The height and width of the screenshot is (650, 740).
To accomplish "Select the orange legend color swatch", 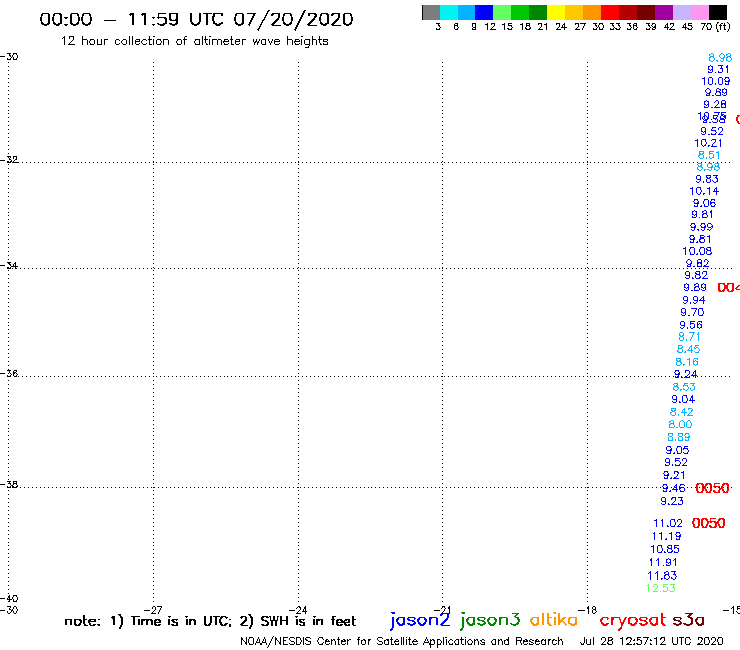I will (592, 12).
